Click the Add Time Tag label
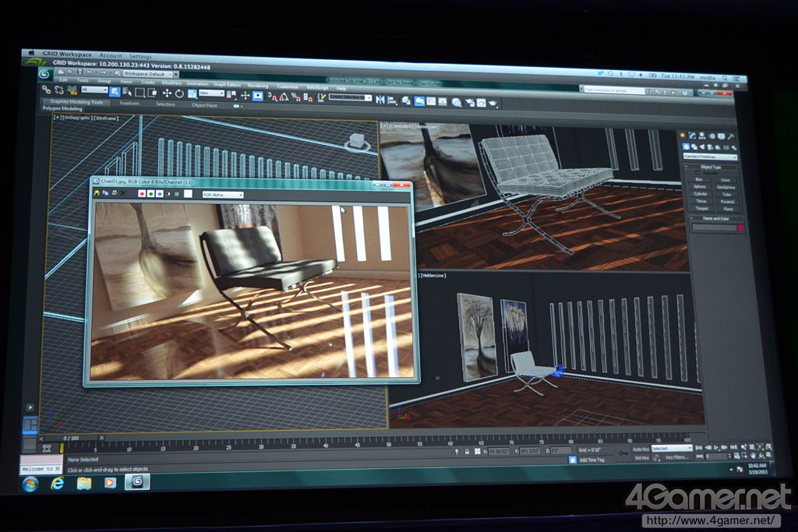The width and height of the screenshot is (798, 532). pos(591,460)
